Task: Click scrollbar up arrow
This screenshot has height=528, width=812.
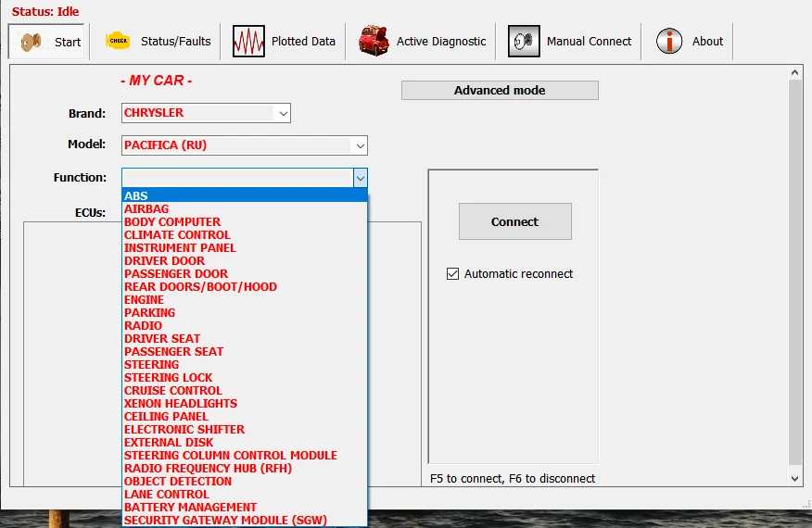Action: 795,73
